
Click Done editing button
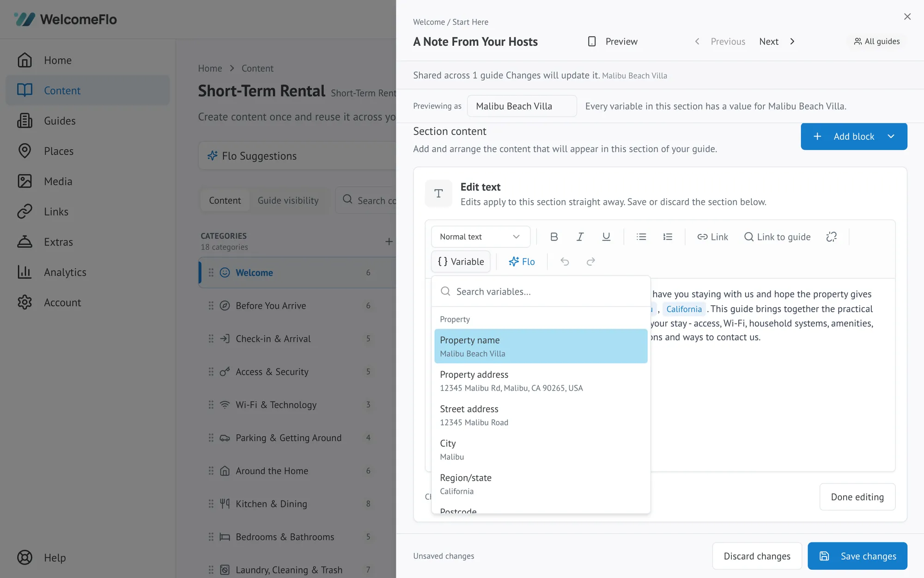point(857,497)
